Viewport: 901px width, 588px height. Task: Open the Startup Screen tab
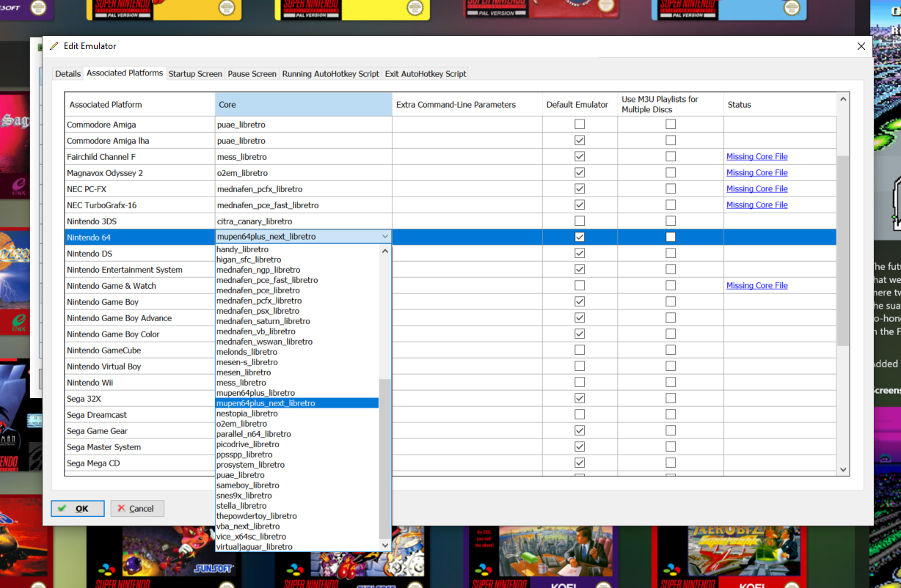click(195, 74)
